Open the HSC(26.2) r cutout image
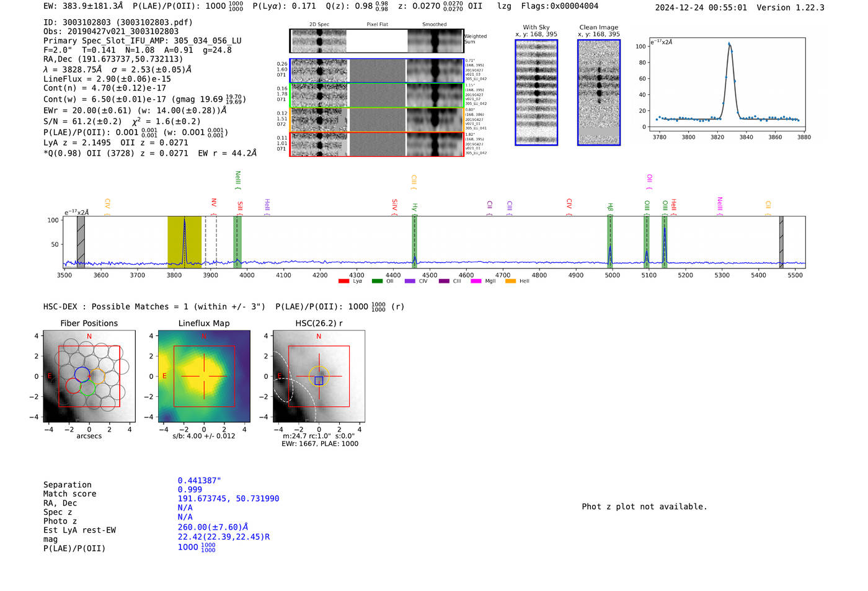 click(x=319, y=376)
